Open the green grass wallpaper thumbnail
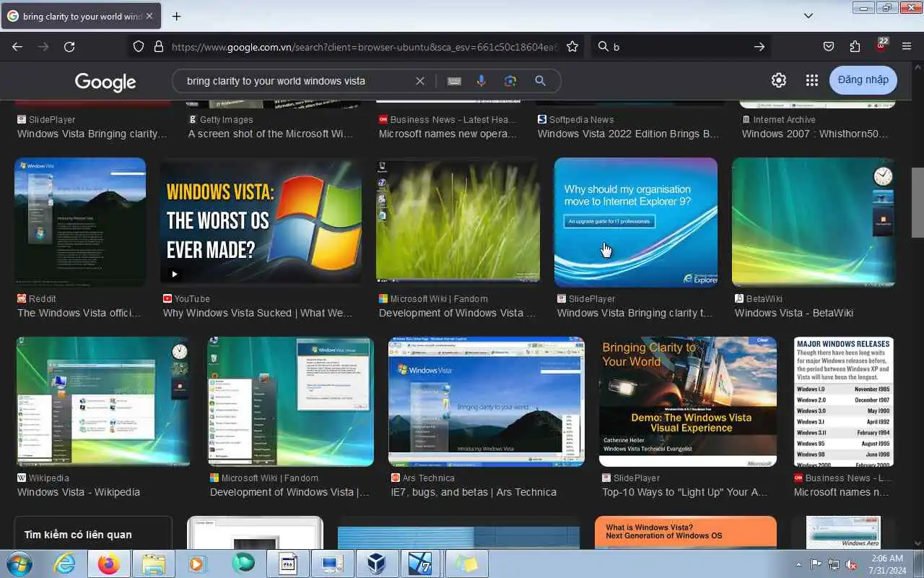 point(458,221)
